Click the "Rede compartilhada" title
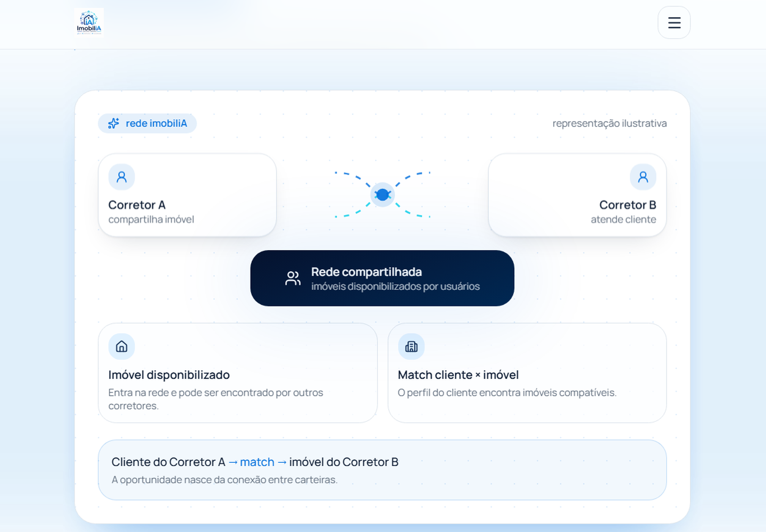 click(x=367, y=272)
